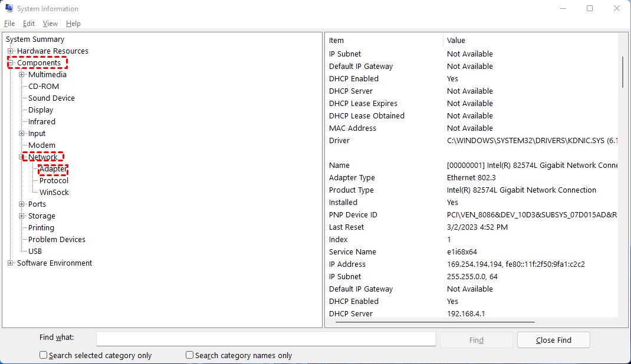
Task: Click the System Information app icon in title bar
Action: [x=9, y=8]
